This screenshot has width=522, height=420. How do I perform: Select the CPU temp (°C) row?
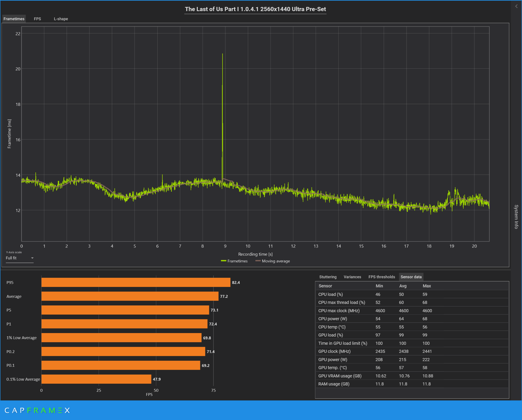[x=412, y=327]
